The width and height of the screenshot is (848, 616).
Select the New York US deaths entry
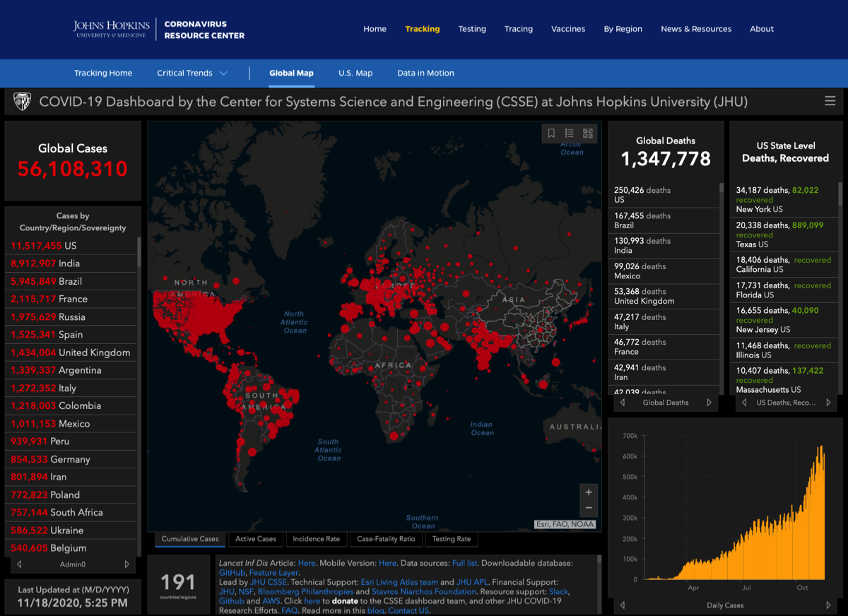click(x=785, y=200)
